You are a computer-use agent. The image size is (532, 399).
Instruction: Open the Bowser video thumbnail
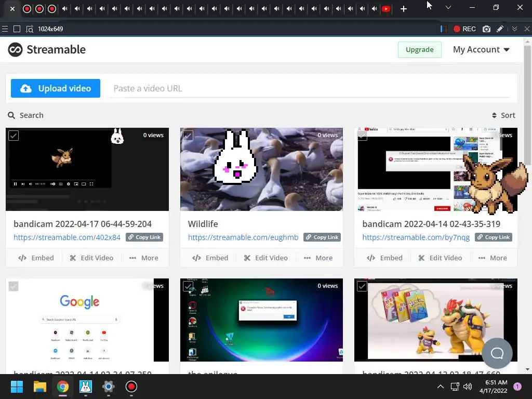pyautogui.click(x=436, y=320)
